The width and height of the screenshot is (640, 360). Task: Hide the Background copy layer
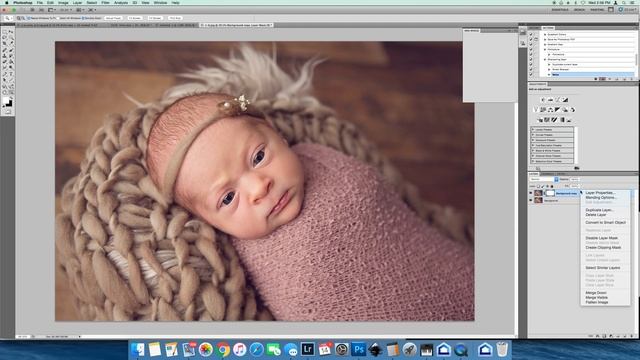(x=531, y=193)
